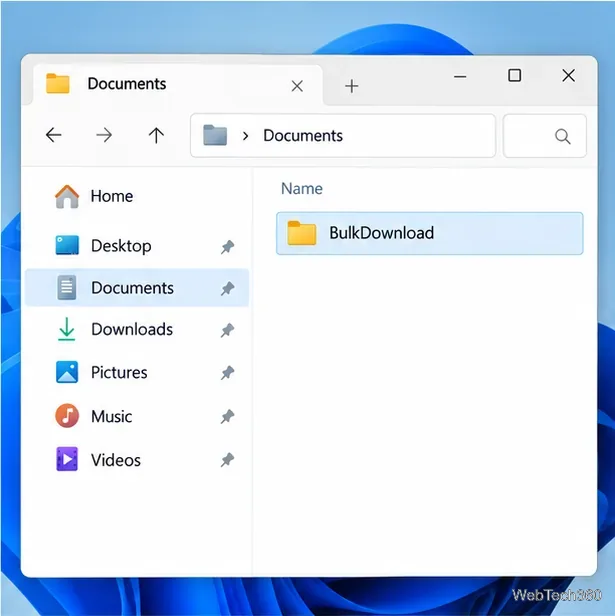The image size is (615, 616).
Task: Select Documents in the sidebar
Action: (x=136, y=288)
